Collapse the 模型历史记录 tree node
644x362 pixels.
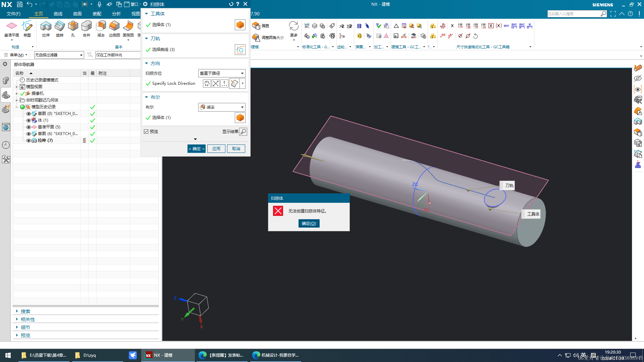[16, 107]
